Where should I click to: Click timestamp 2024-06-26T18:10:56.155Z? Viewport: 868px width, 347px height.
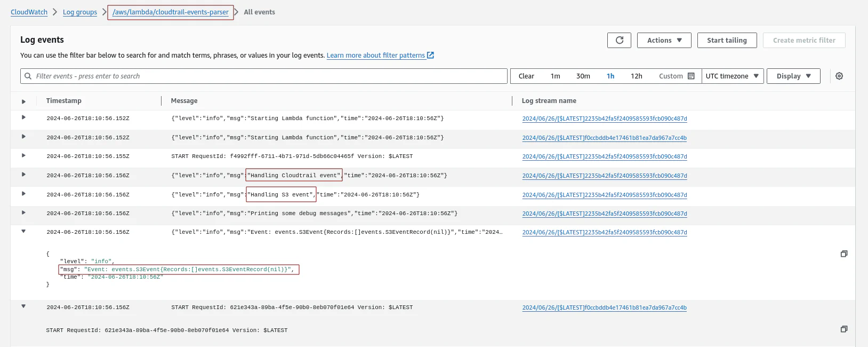click(x=88, y=156)
